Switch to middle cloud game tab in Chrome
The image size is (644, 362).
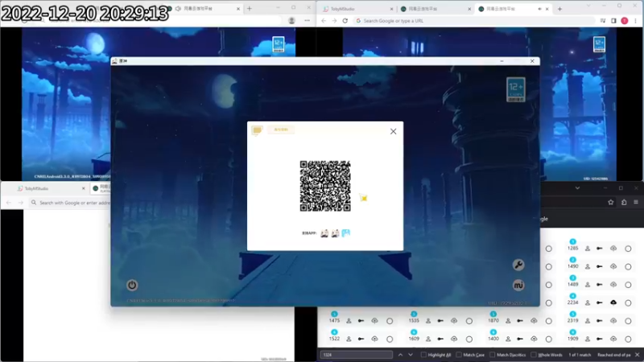[435, 9]
